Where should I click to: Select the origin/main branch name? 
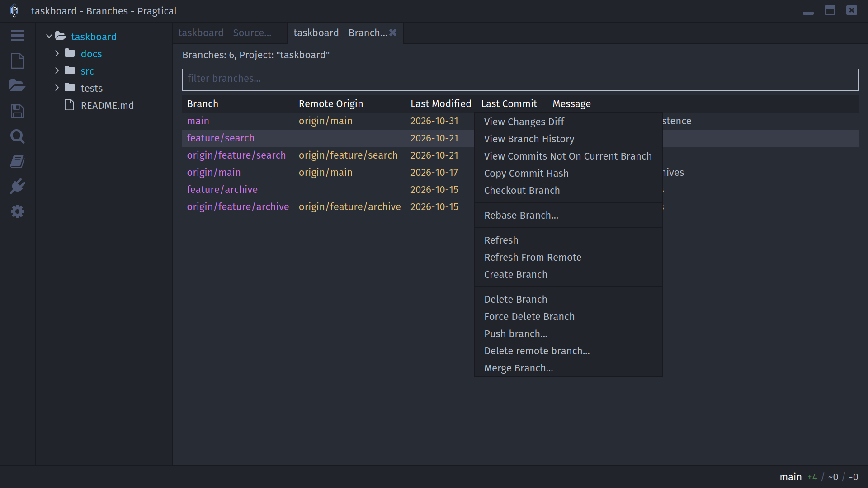click(213, 172)
